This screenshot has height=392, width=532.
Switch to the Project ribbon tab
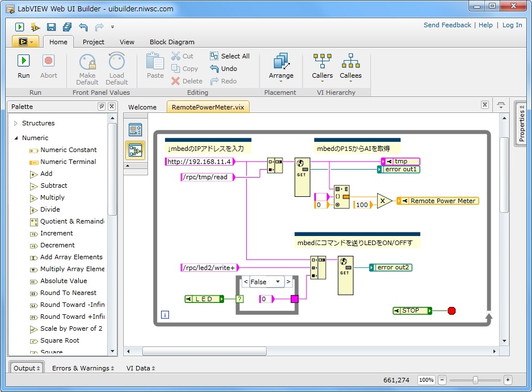click(94, 42)
